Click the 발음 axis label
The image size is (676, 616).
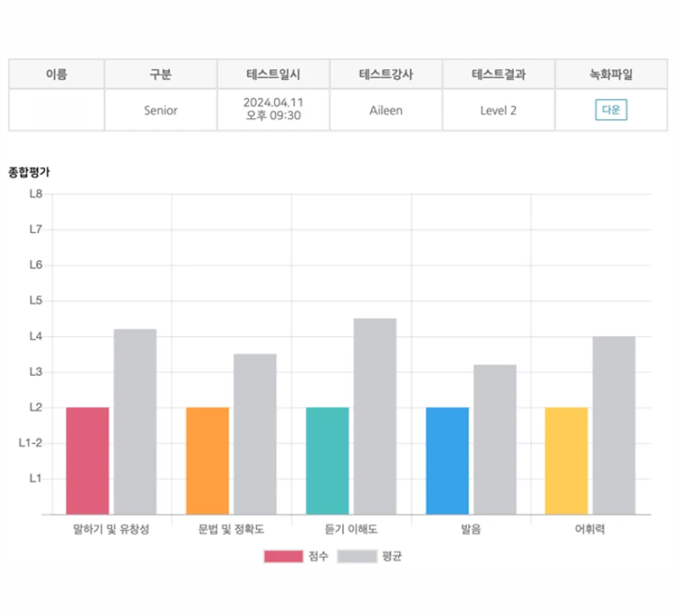(x=471, y=529)
